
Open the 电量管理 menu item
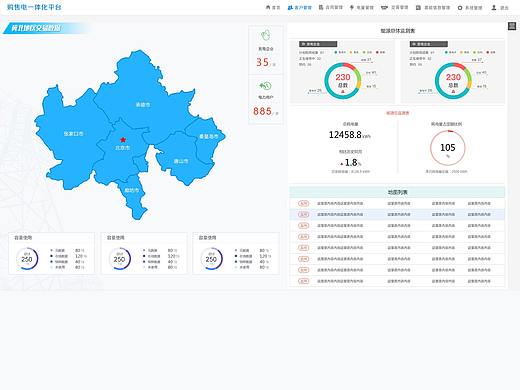(x=362, y=7)
